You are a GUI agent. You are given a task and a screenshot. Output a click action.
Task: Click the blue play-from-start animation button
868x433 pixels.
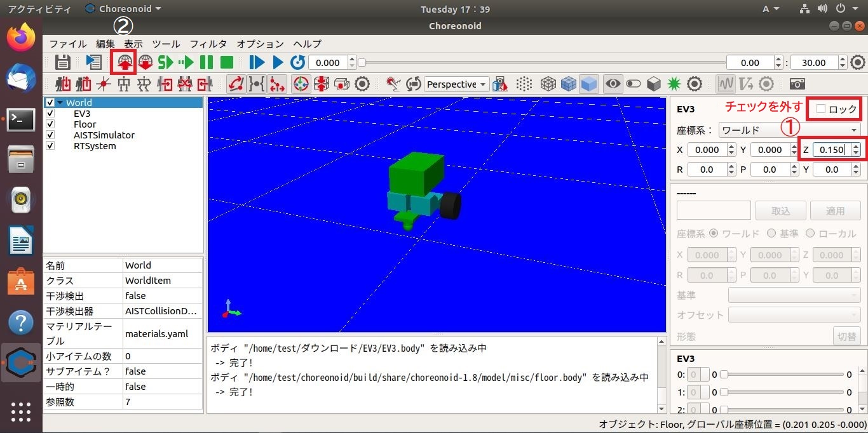[x=257, y=62]
